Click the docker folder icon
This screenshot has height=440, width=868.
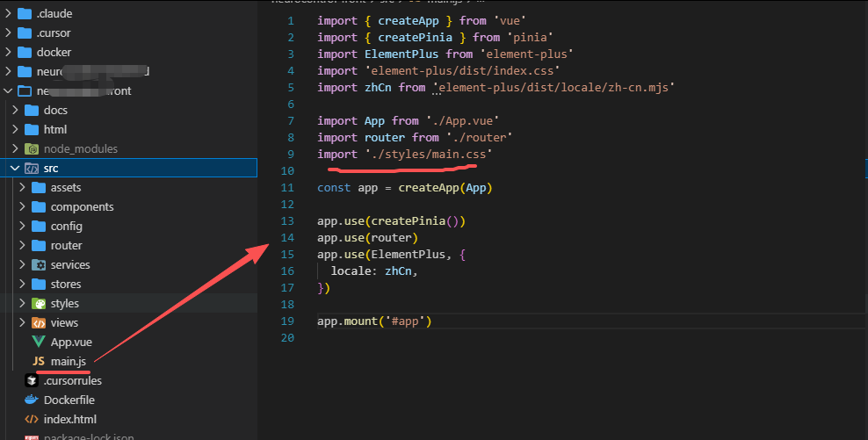coord(25,53)
